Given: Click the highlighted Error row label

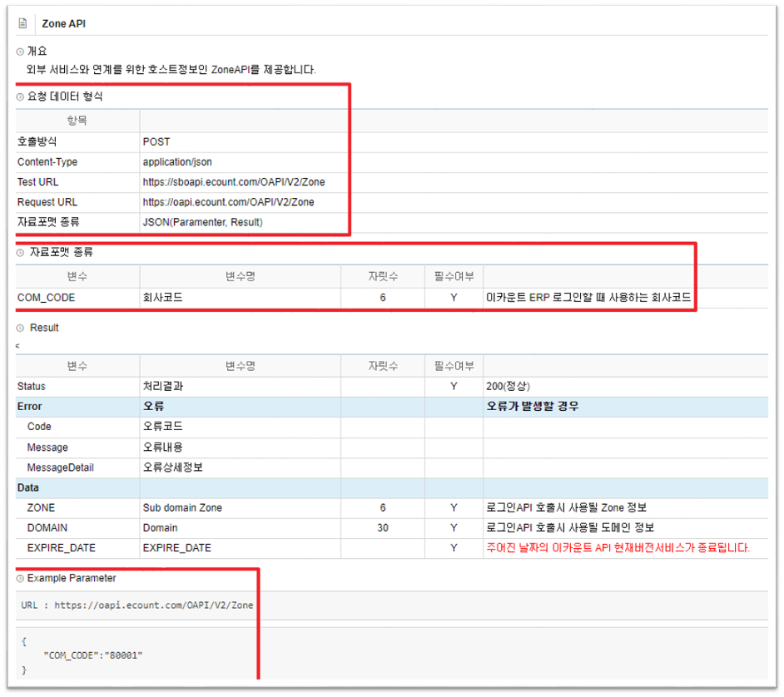Looking at the screenshot, I should (29, 407).
